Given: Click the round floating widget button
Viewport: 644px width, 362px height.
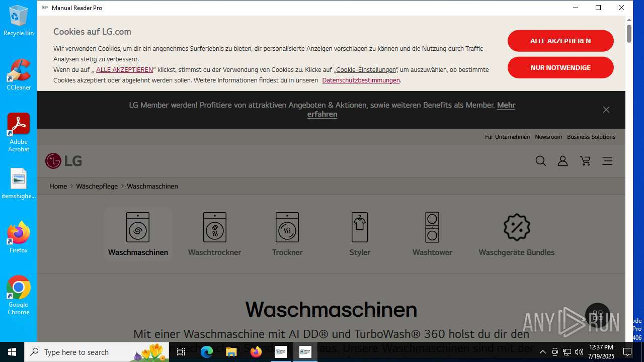Looking at the screenshot, I should click(598, 316).
